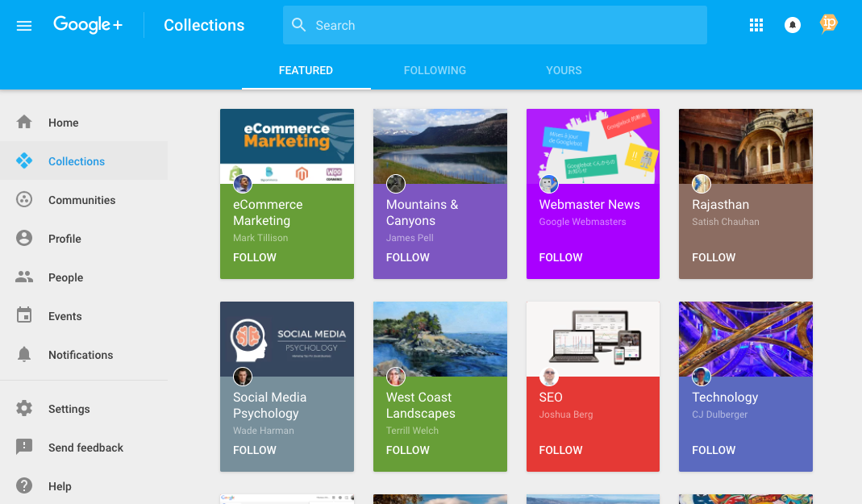The image size is (862, 504).
Task: Open the notifications bell in header
Action: [792, 25]
